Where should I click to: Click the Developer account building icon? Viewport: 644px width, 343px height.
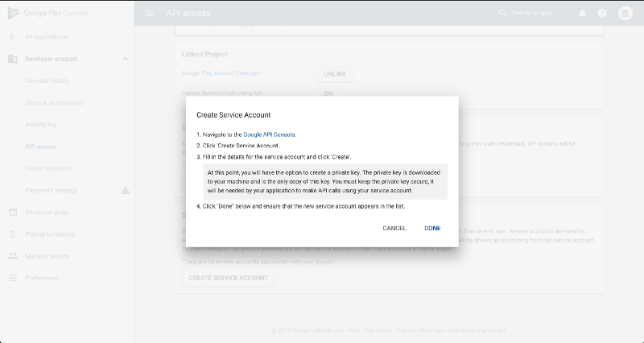(x=13, y=59)
